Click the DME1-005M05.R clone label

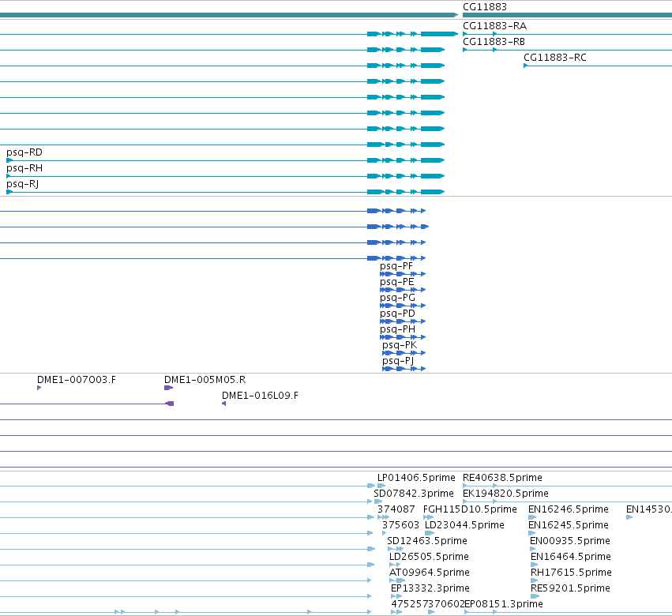point(205,380)
